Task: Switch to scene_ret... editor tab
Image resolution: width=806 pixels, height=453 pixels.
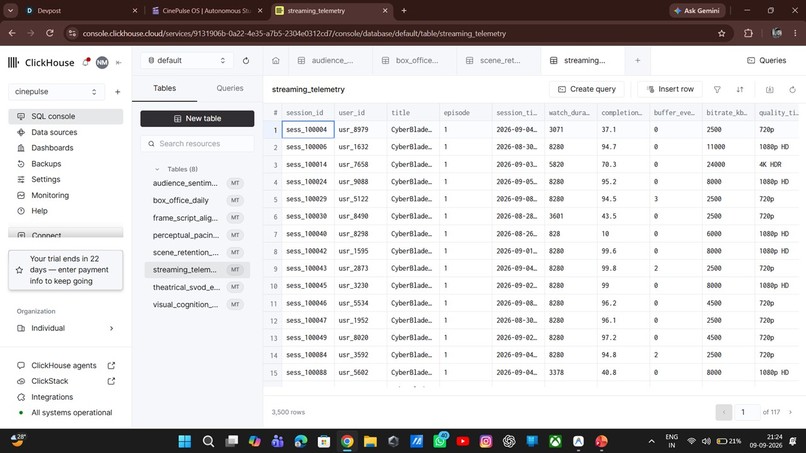Action: (x=499, y=61)
